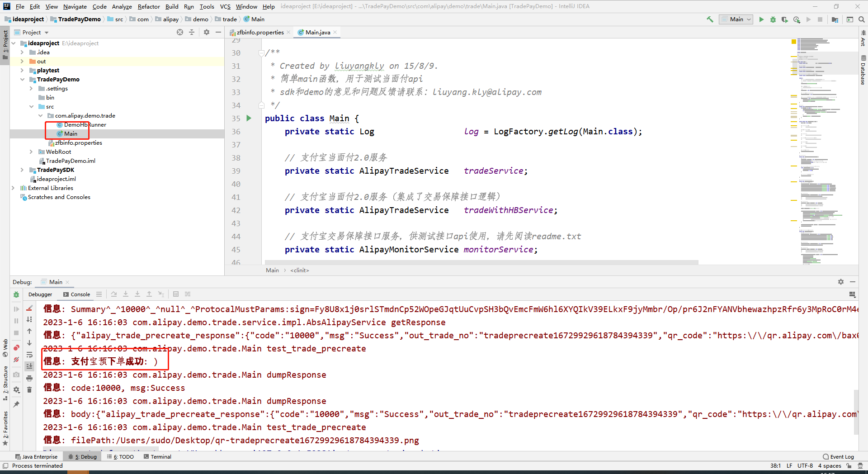View breakpoints in the debug sidebar

pyautogui.click(x=16, y=348)
